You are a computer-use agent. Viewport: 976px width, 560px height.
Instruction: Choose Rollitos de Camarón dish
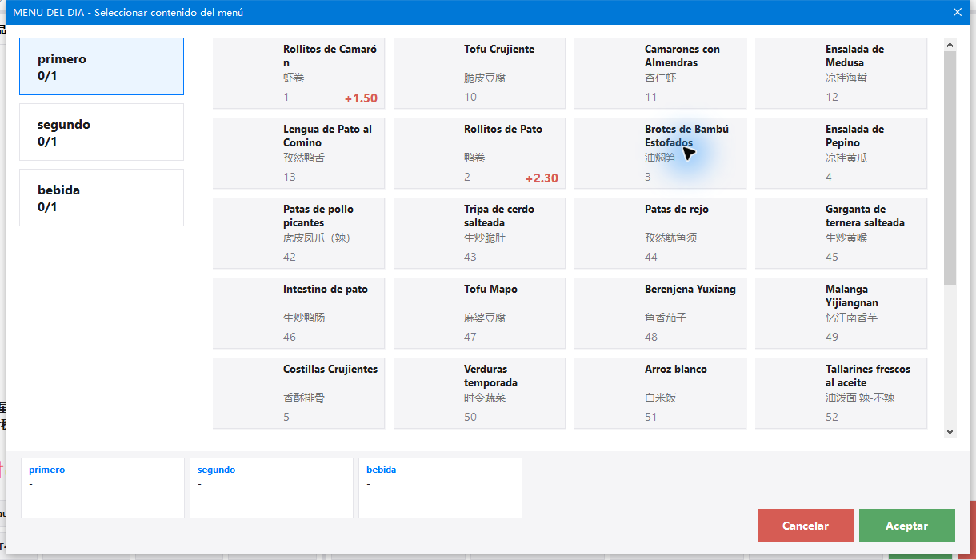[x=298, y=73]
